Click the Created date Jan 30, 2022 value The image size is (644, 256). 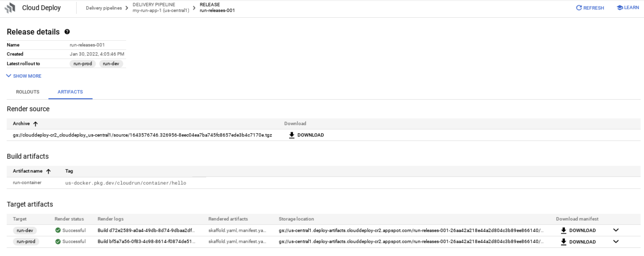[97, 54]
